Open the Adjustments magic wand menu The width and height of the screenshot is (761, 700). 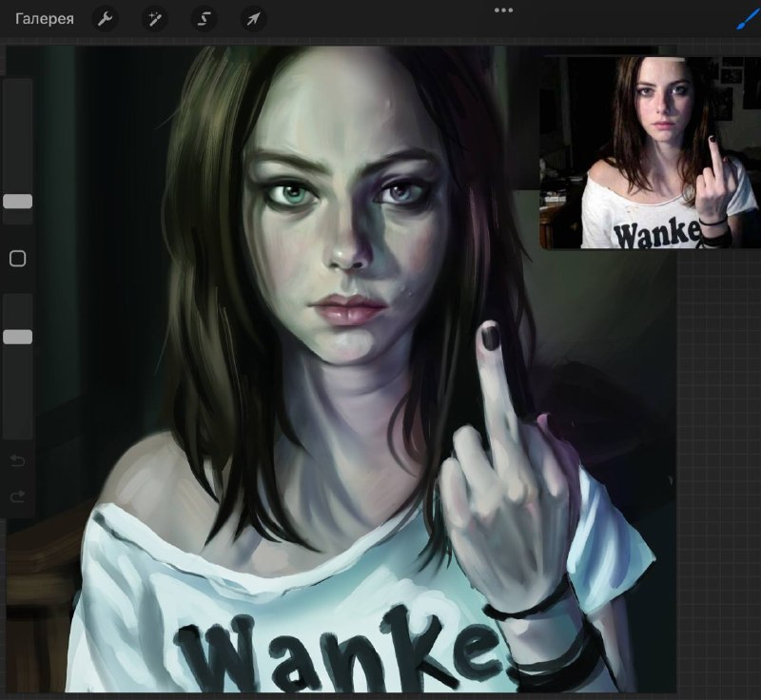point(155,19)
